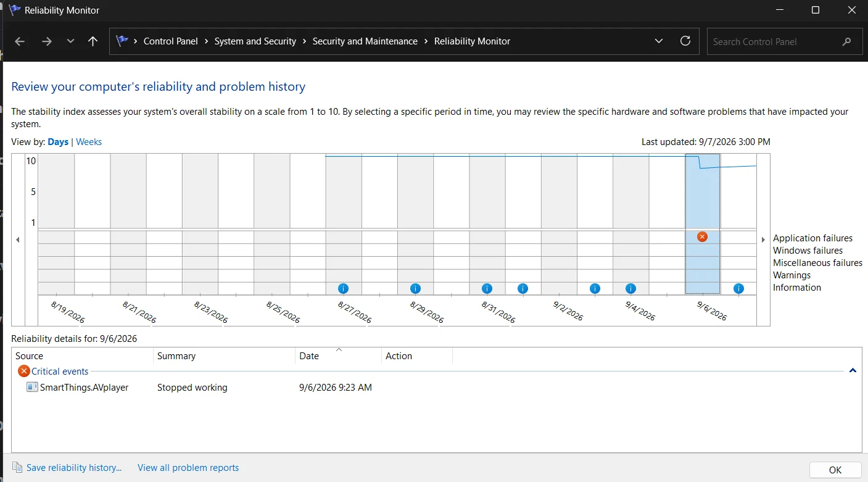Click the information icon for 9/7
The height and width of the screenshot is (482, 868).
738,288
